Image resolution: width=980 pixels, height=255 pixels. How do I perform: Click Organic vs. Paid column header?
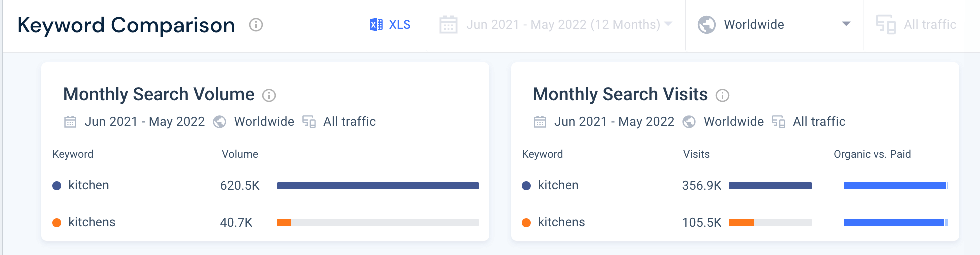click(x=872, y=154)
